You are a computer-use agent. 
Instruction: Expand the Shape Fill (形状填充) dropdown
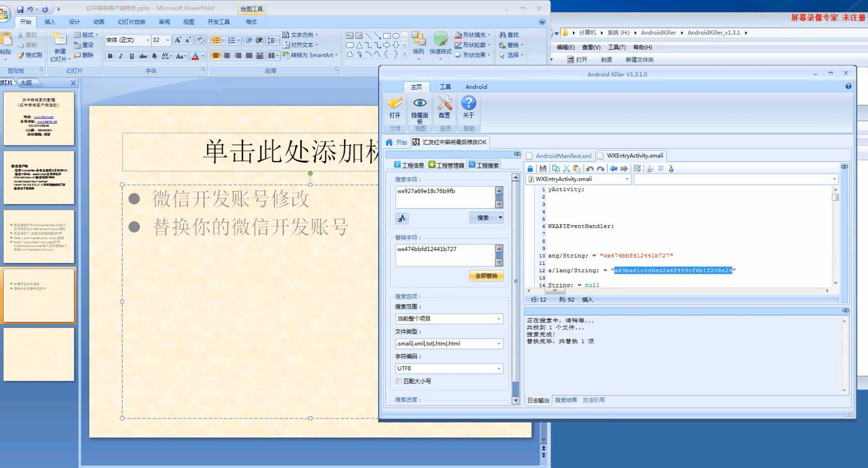tap(489, 35)
